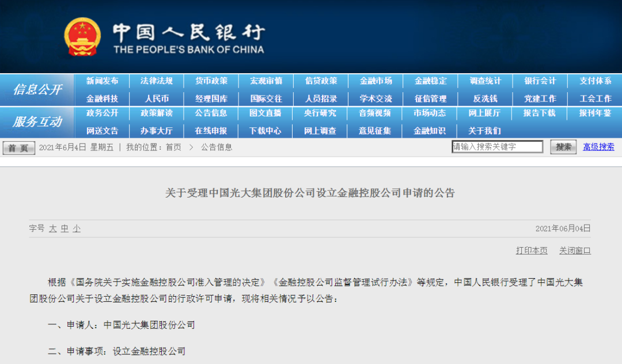The width and height of the screenshot is (622, 364).
Task: Open the 人民币 section
Action: point(157,98)
